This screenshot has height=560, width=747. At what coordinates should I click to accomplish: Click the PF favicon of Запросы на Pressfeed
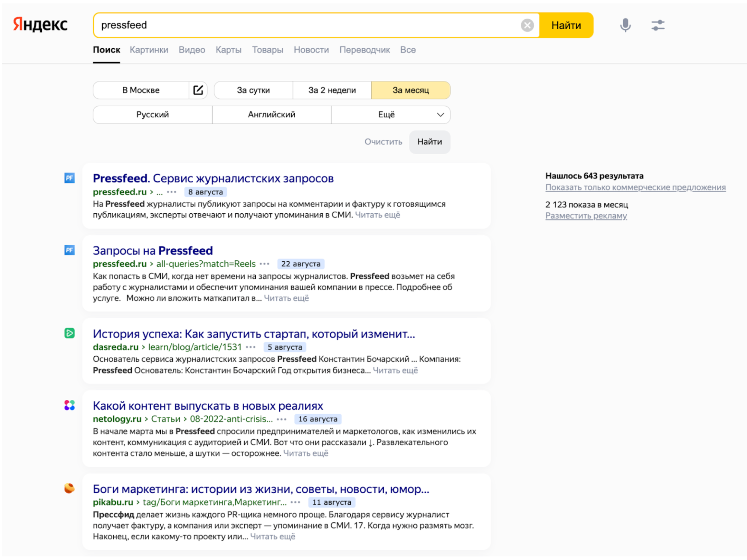pos(69,250)
